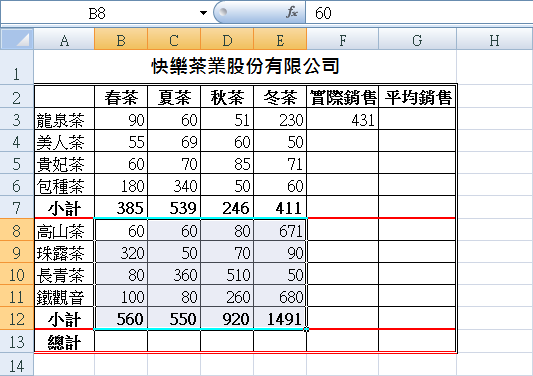
Task: Open the Name Box dropdown arrow
Action: 203,13
